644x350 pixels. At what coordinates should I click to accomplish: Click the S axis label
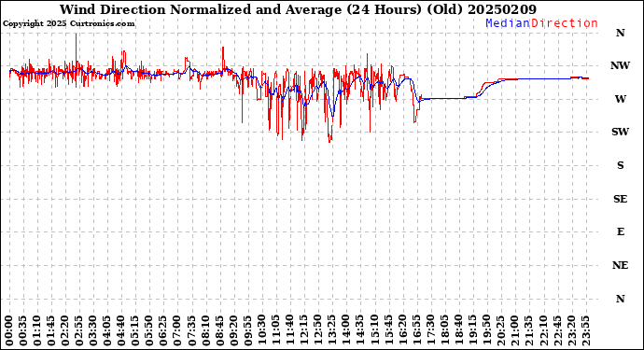(620, 165)
